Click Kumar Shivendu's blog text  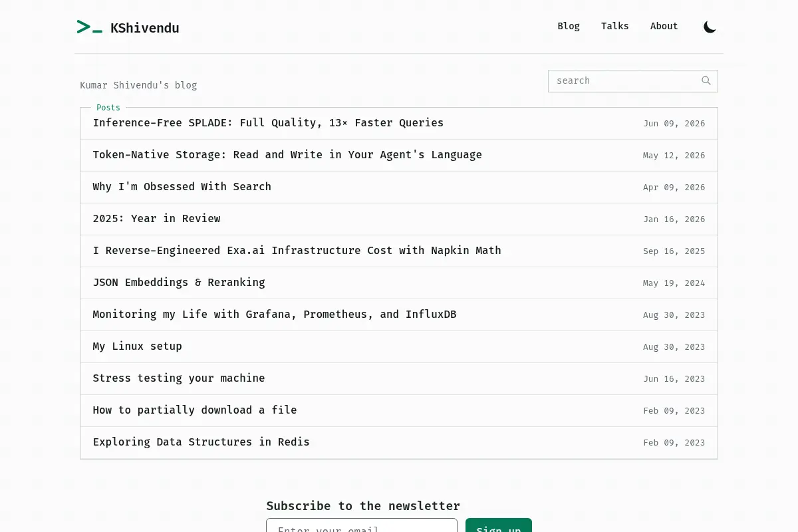(x=138, y=85)
